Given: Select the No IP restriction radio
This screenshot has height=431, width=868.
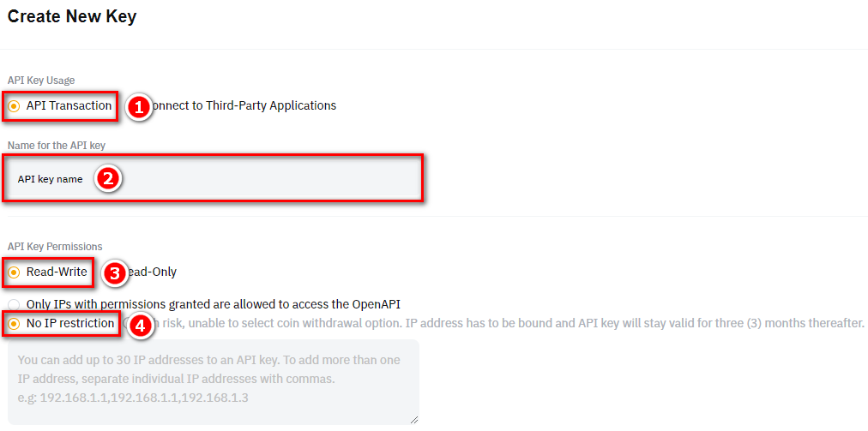Looking at the screenshot, I should point(15,323).
